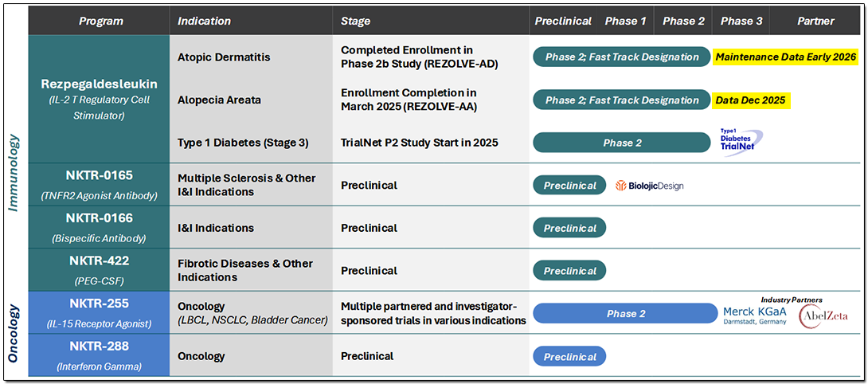The height and width of the screenshot is (384, 868).
Task: Click the BiologicDesign logo
Action: coord(649,186)
